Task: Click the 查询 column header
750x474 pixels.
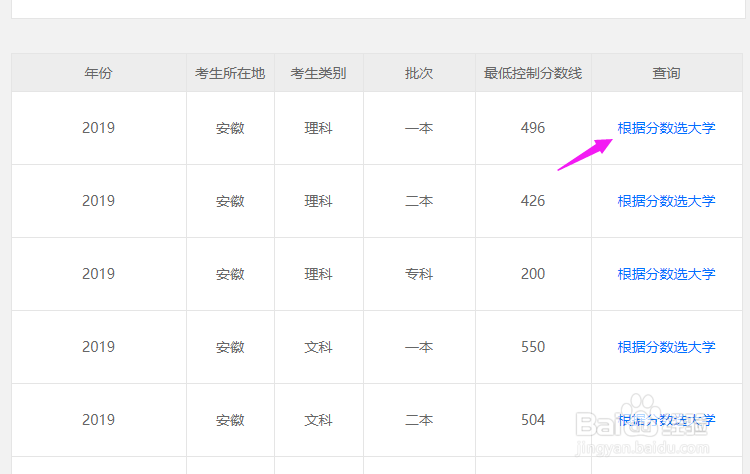Action: pos(666,73)
